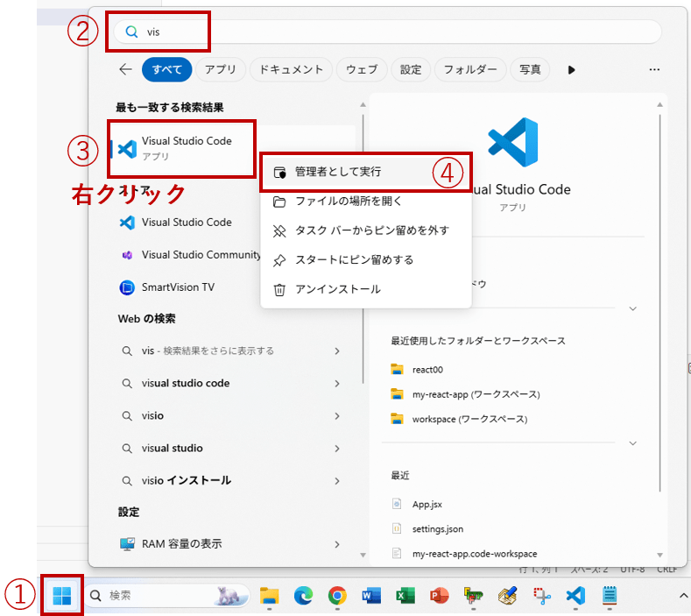691x616 pixels.
Task: Click the search box containing "vis"
Action: [385, 32]
